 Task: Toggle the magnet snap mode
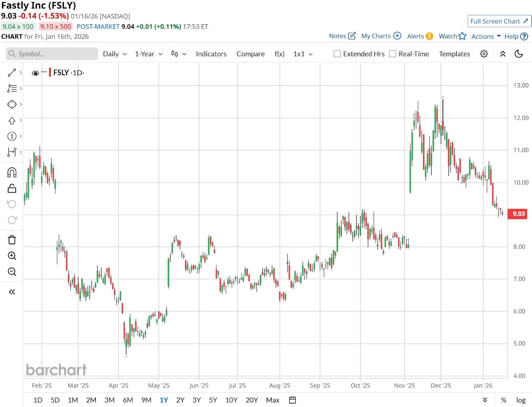pos(12,172)
